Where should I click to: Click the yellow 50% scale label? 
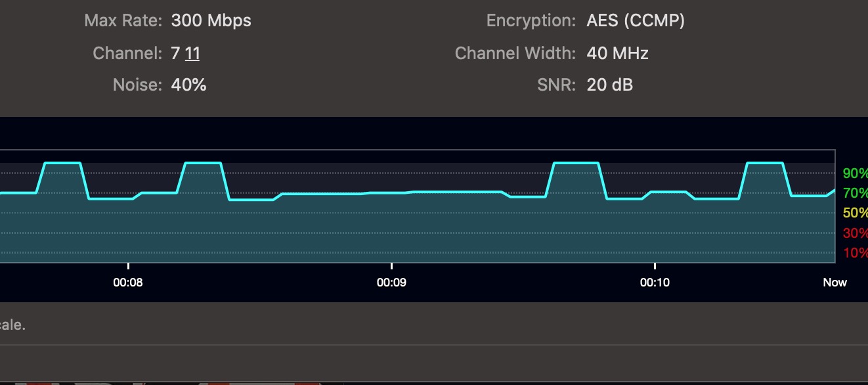855,214
